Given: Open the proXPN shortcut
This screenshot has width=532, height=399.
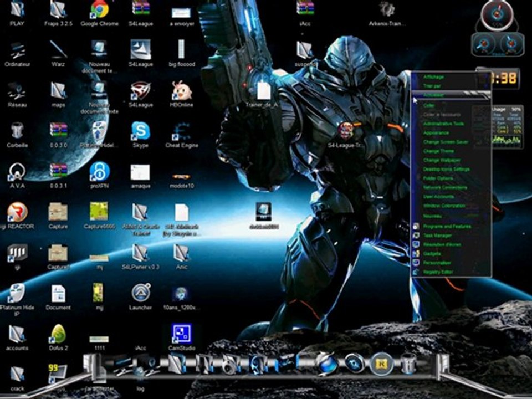Looking at the screenshot, I should pyautogui.click(x=99, y=175).
